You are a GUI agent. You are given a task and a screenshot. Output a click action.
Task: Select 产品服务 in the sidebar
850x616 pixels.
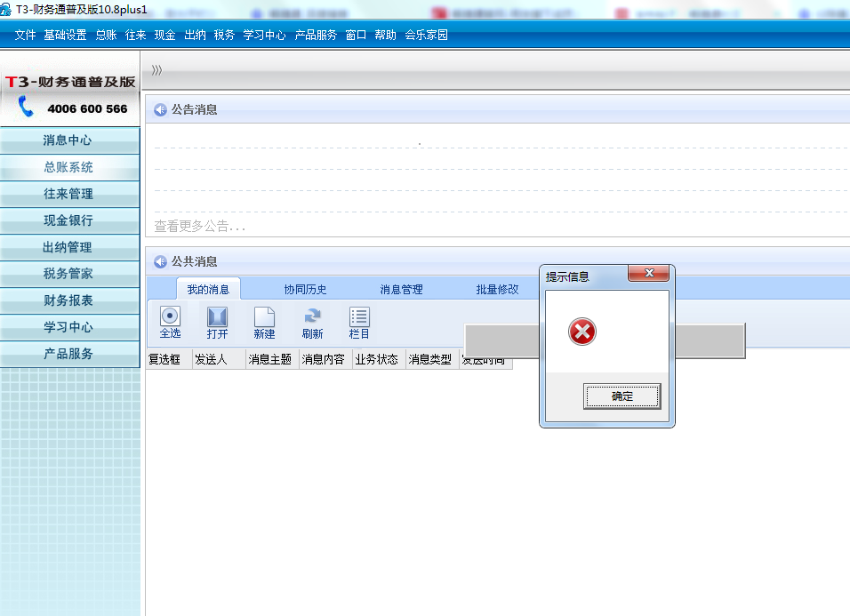pyautogui.click(x=69, y=354)
